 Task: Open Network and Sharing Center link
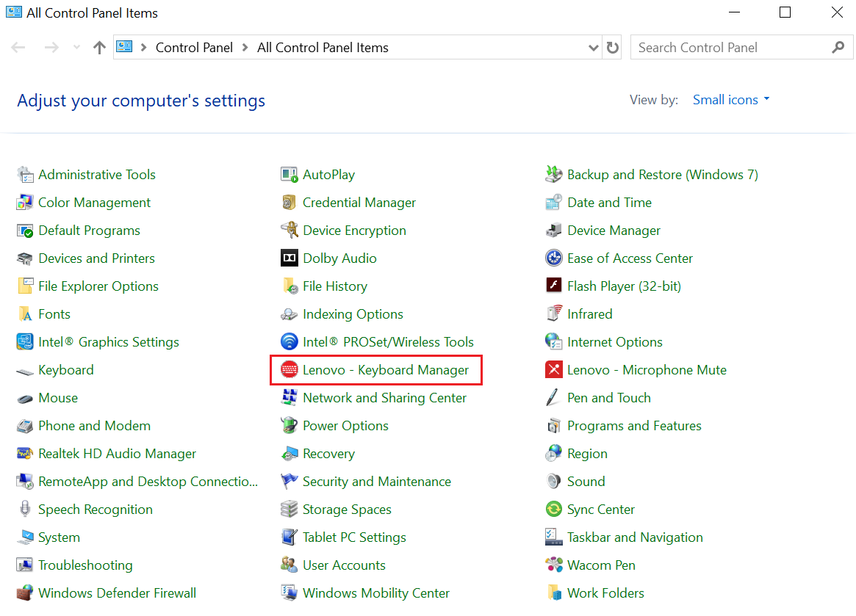pos(384,398)
